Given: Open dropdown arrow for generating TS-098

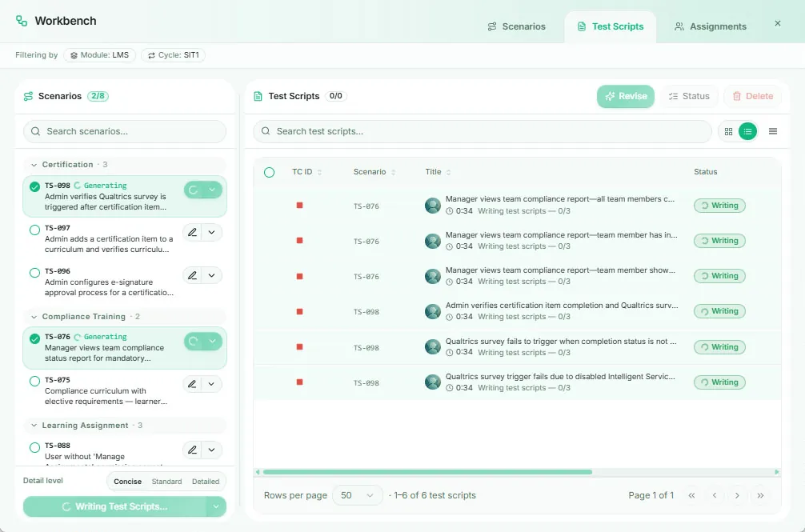Looking at the screenshot, I should (212, 190).
